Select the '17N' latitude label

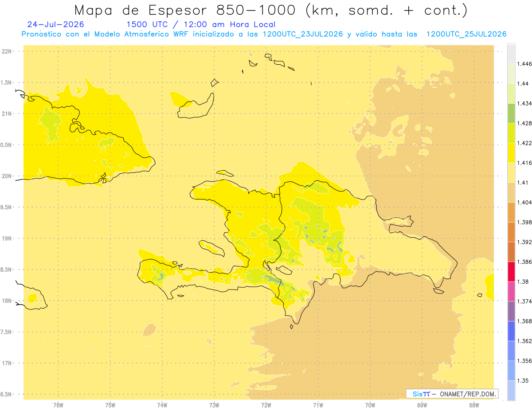click(x=7, y=363)
